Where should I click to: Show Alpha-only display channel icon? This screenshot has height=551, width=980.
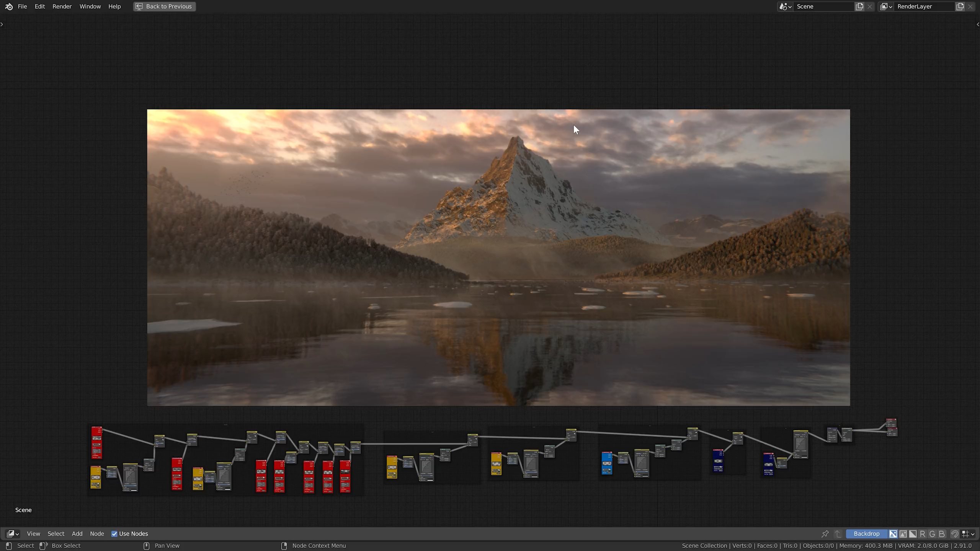click(913, 534)
